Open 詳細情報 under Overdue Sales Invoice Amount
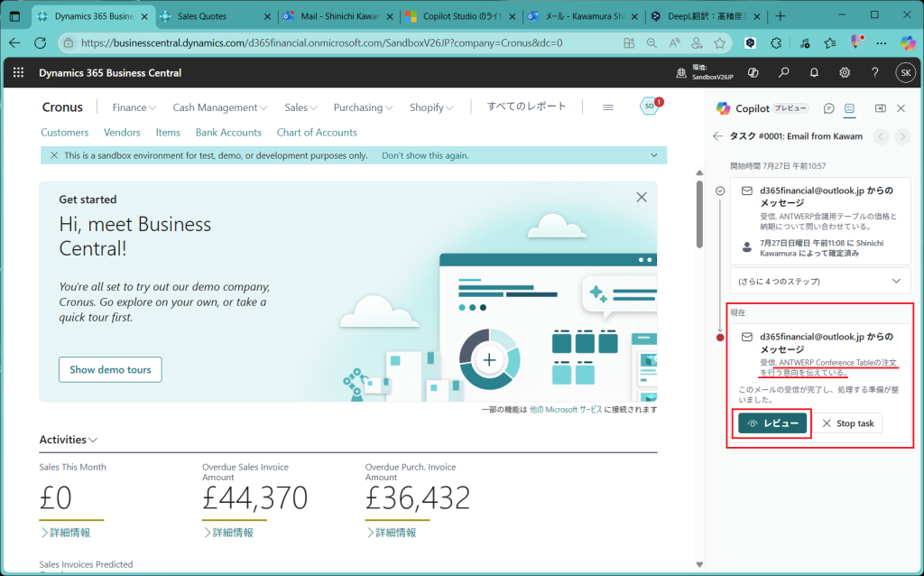 228,533
